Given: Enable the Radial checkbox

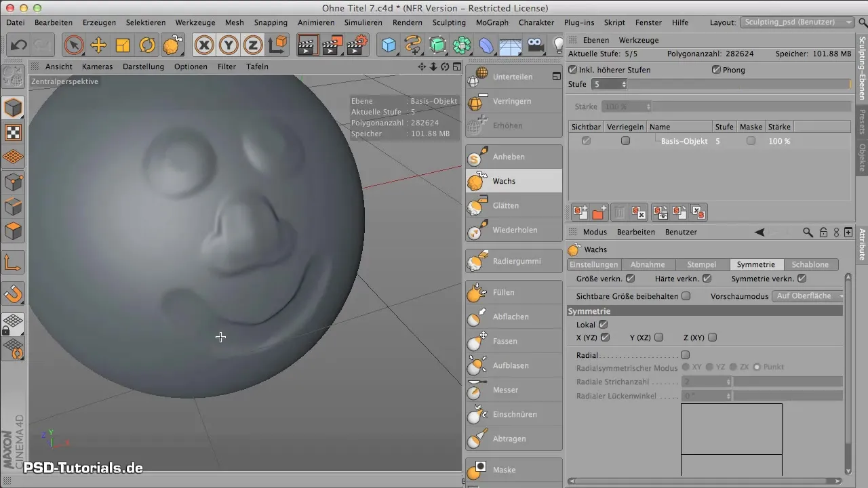Looking at the screenshot, I should pos(685,355).
